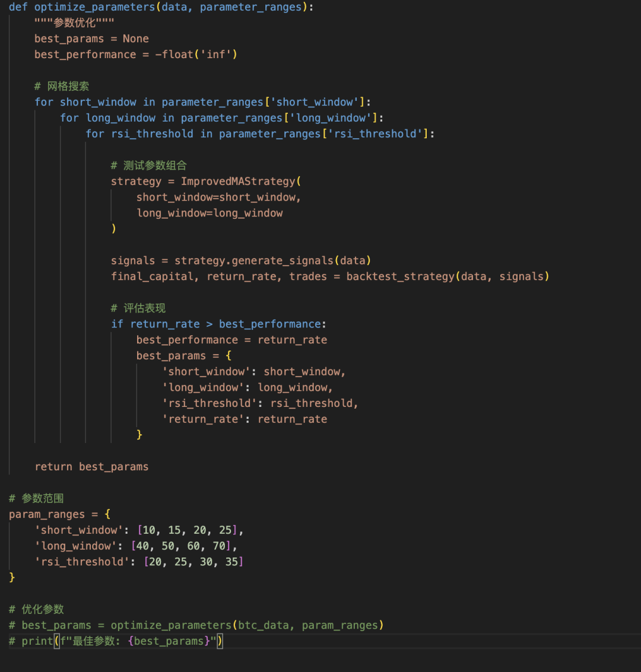Click the dict entry 'short_window': short_window,
The width and height of the screenshot is (641, 672).
pos(254,371)
